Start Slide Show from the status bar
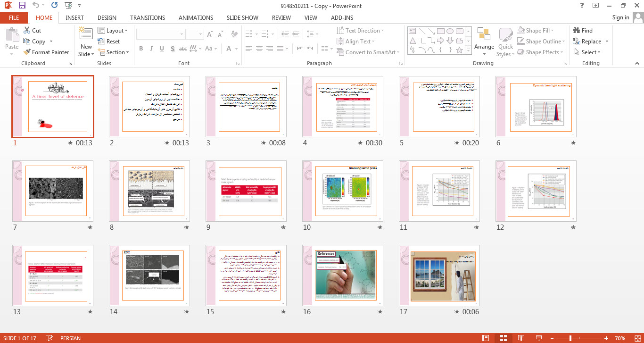Screen dimensions: 644x343 click(x=538, y=338)
